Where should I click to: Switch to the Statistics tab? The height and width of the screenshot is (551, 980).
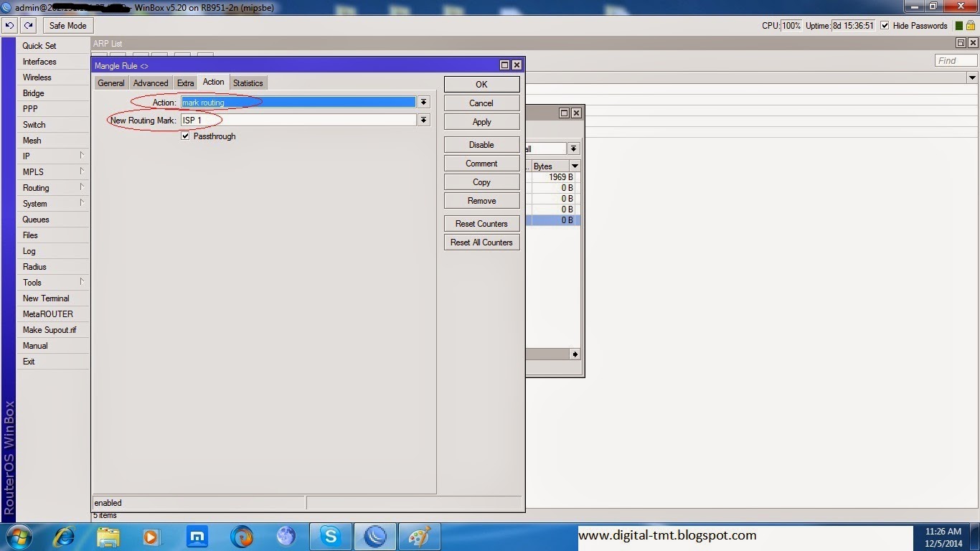248,83
